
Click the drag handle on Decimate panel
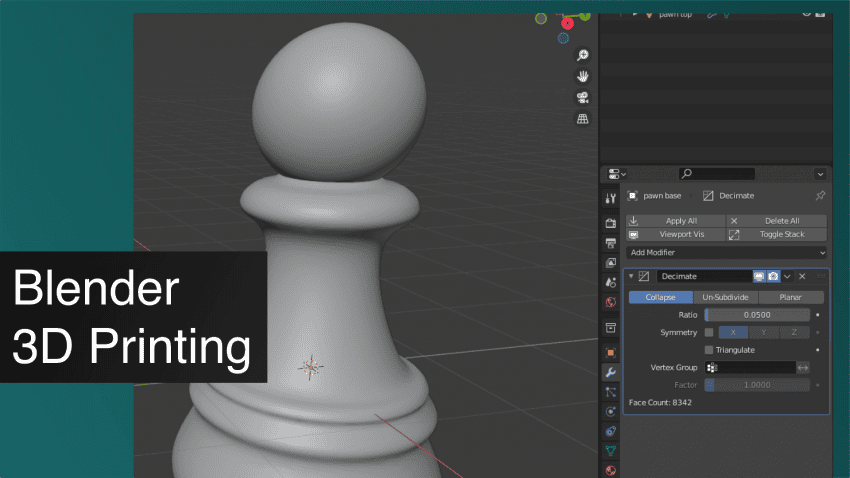pyautogui.click(x=821, y=276)
